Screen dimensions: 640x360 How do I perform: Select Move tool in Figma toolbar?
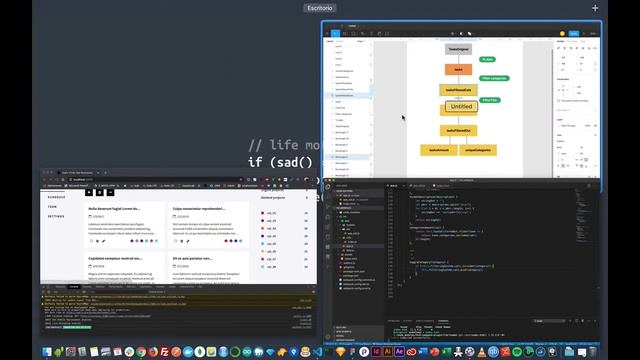coord(335,33)
